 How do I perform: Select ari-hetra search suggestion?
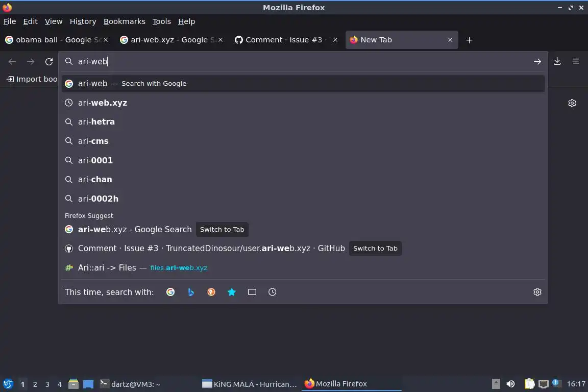point(303,122)
